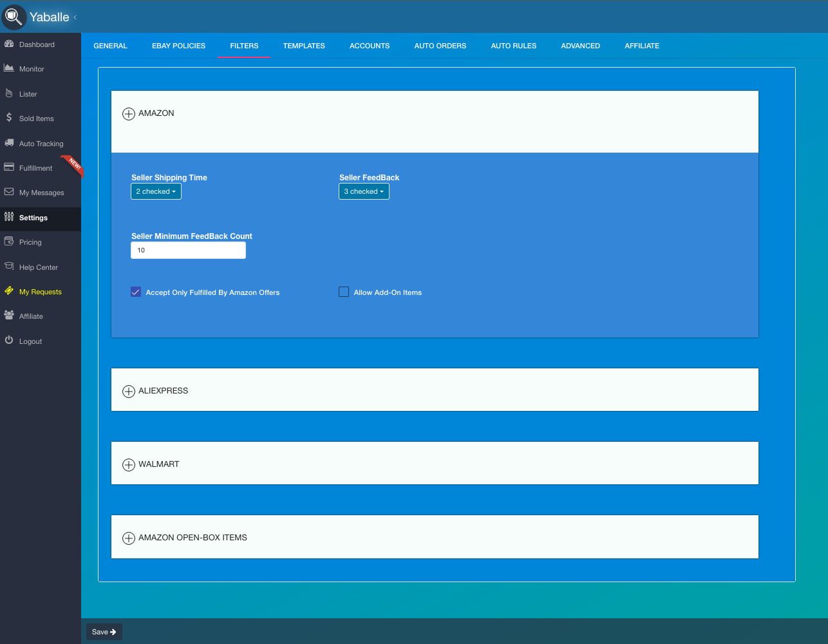Click the Help Center graduation cap icon
The width and height of the screenshot is (828, 644).
click(9, 266)
